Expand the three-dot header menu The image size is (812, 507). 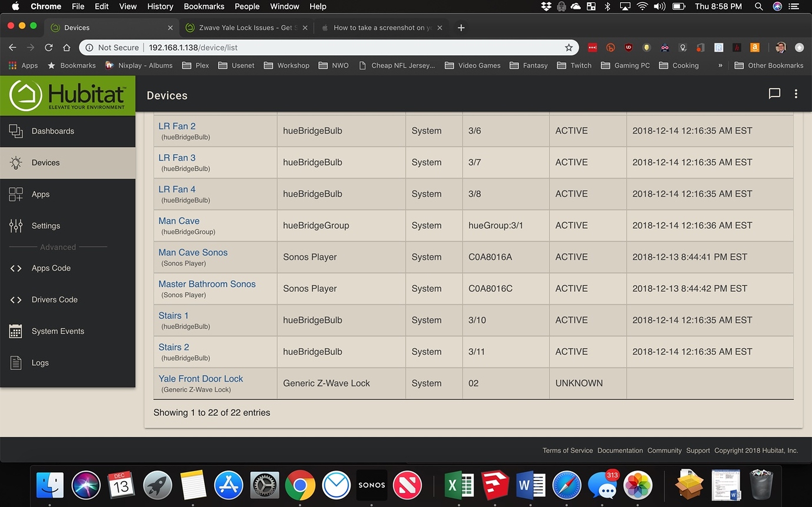pyautogui.click(x=796, y=94)
